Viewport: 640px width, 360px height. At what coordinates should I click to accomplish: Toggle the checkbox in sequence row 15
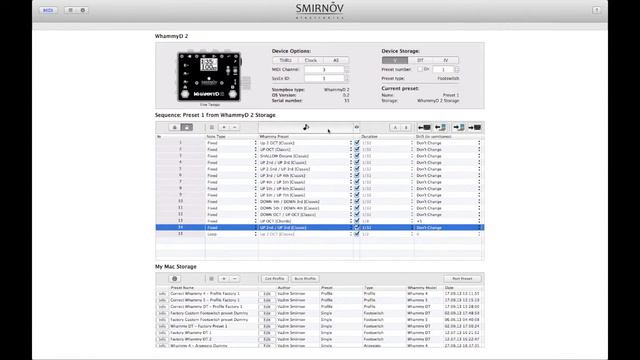(357, 234)
